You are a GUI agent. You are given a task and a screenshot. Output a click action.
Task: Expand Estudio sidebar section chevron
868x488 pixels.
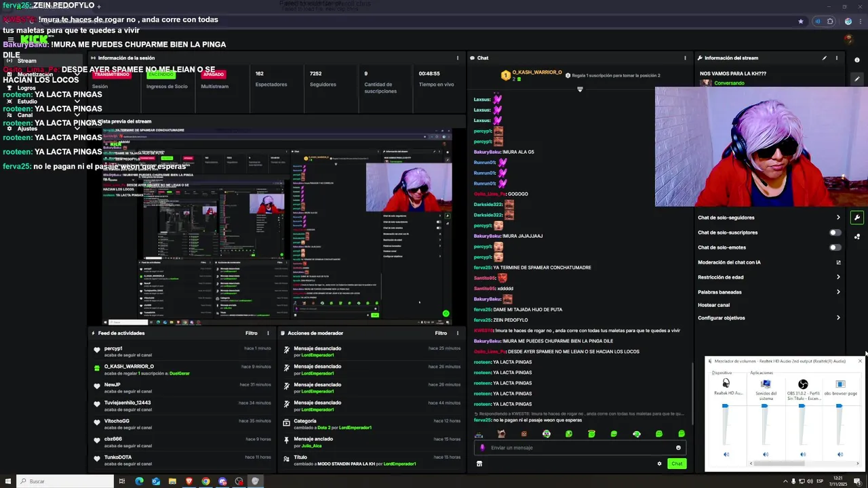[77, 102]
